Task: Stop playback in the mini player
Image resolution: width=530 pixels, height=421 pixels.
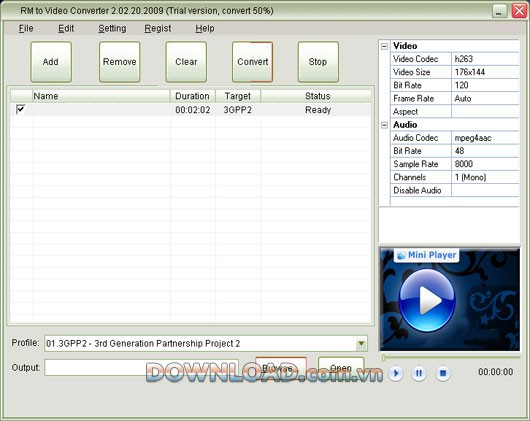Action: click(443, 373)
